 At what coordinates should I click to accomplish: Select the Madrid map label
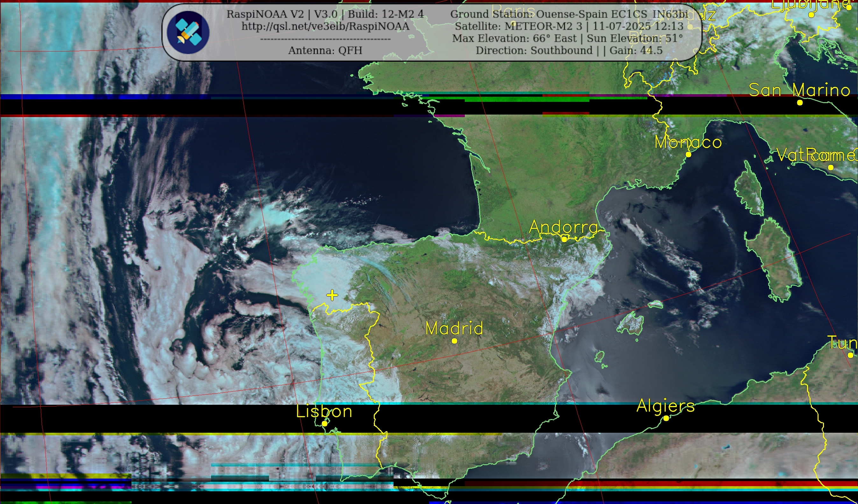tap(454, 328)
